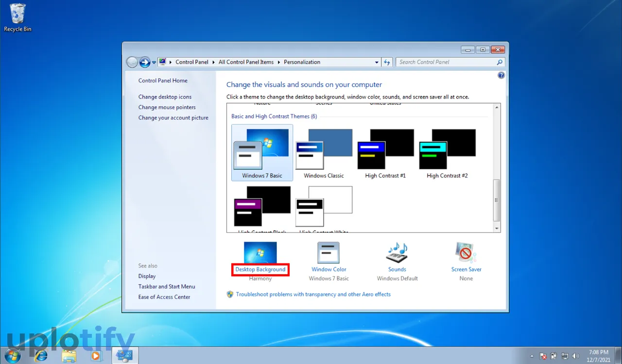The image size is (622, 364).
Task: Open the Desktop Background link
Action: [x=260, y=269]
